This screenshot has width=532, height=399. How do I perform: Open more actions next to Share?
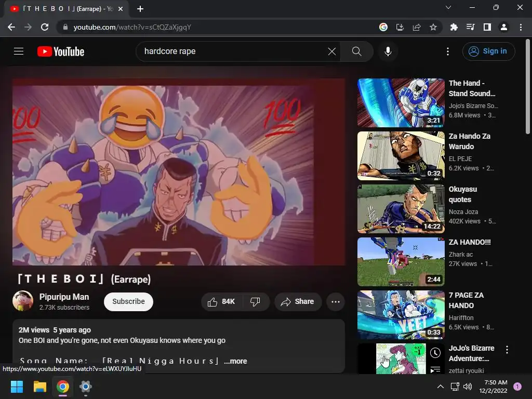(336, 302)
